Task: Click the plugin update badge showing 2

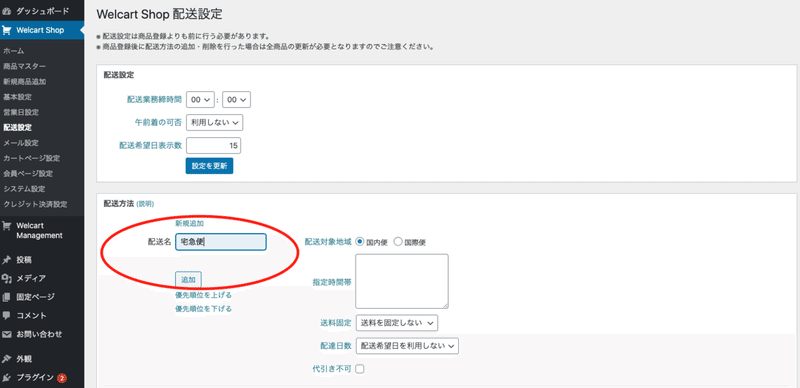Action: pos(62,378)
